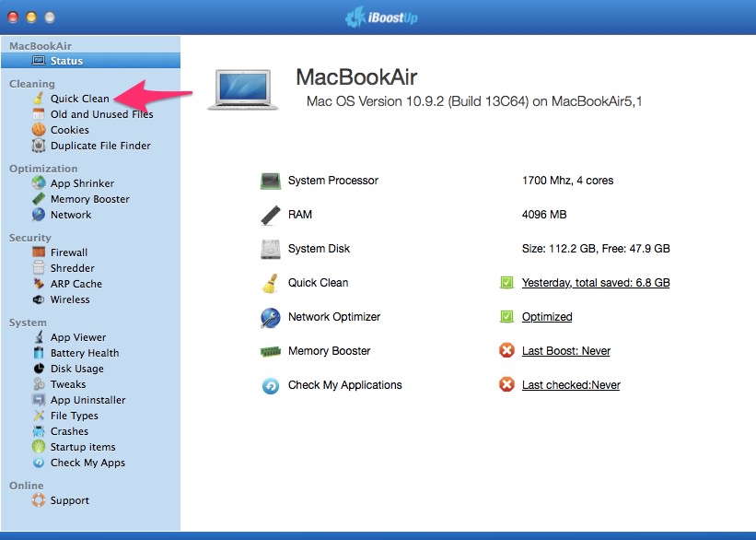Open Memory Booster from the sidebar

tap(90, 199)
